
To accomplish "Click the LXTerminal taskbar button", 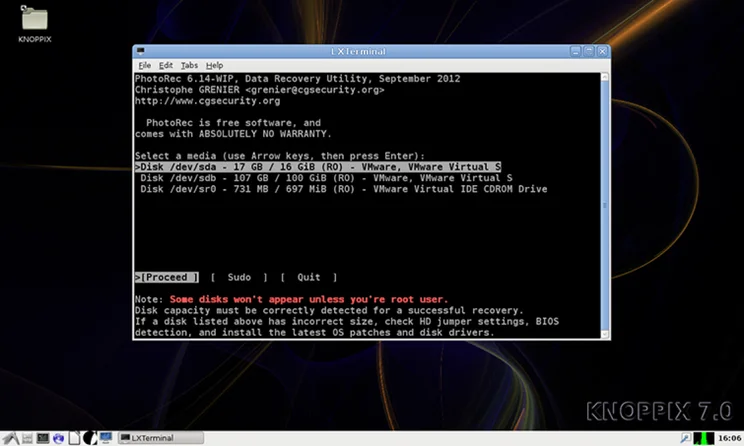I will click(160, 438).
